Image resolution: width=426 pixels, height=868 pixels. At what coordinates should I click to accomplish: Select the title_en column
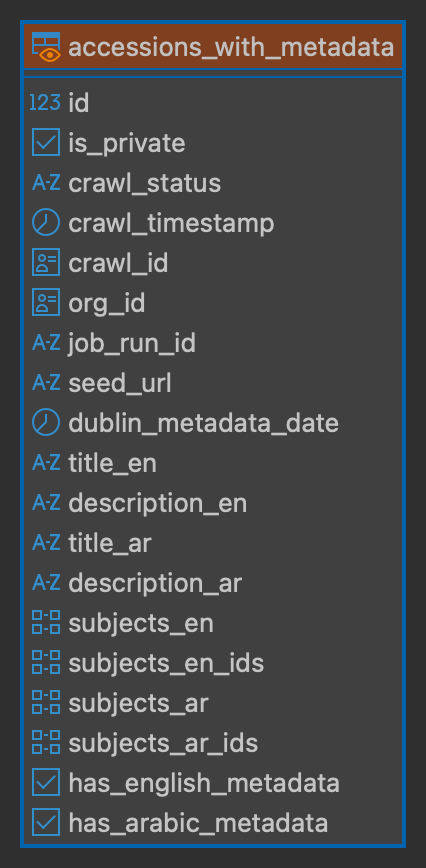click(213, 463)
